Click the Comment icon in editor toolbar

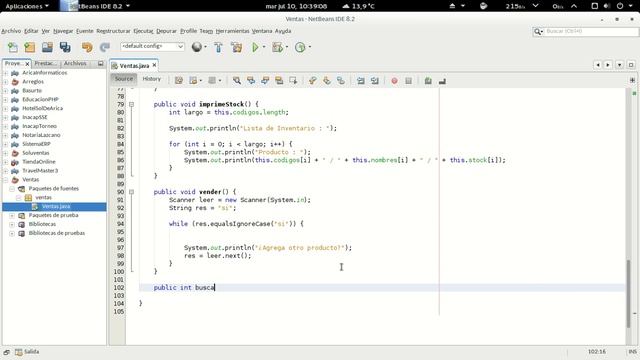click(428, 81)
